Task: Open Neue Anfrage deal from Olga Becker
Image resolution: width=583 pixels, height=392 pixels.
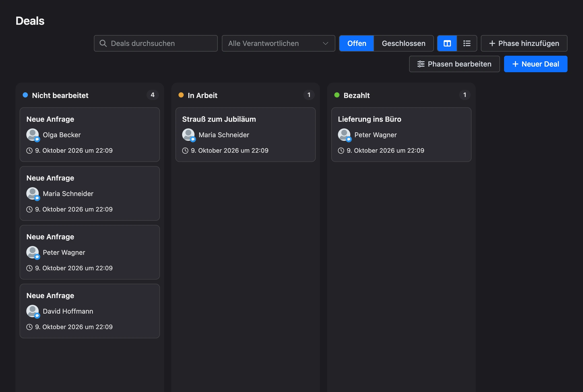Action: [90, 135]
